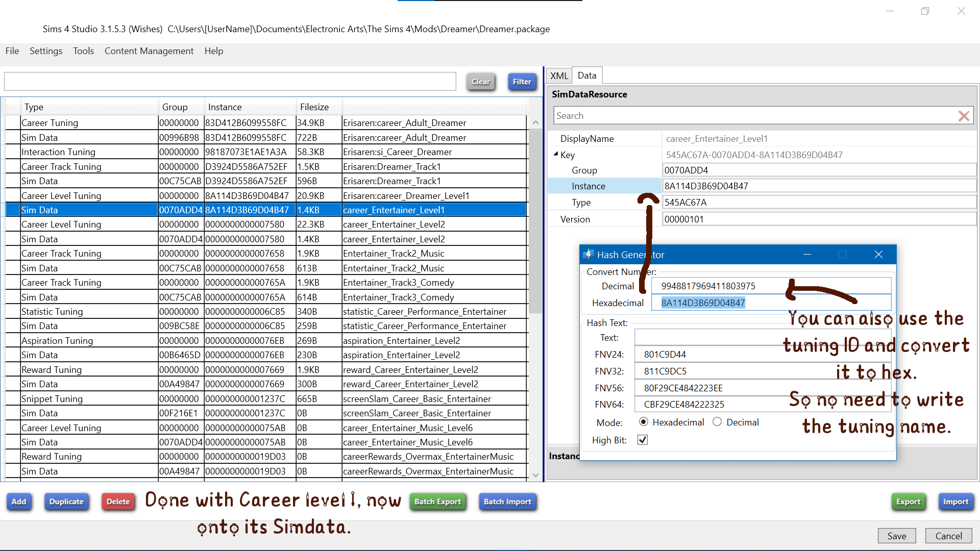Click the resource list vertical scrollbar thumb

[x=535, y=220]
